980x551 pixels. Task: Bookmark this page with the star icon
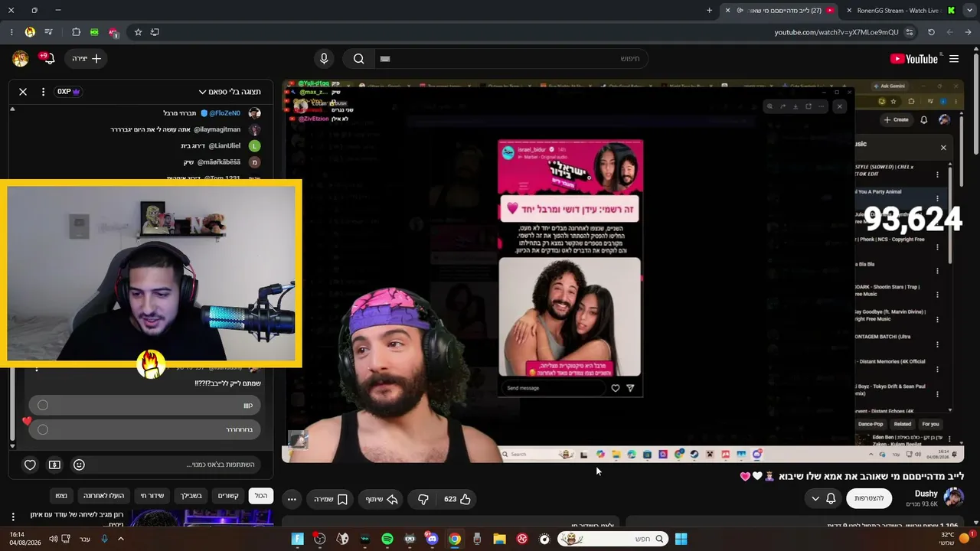pyautogui.click(x=138, y=32)
